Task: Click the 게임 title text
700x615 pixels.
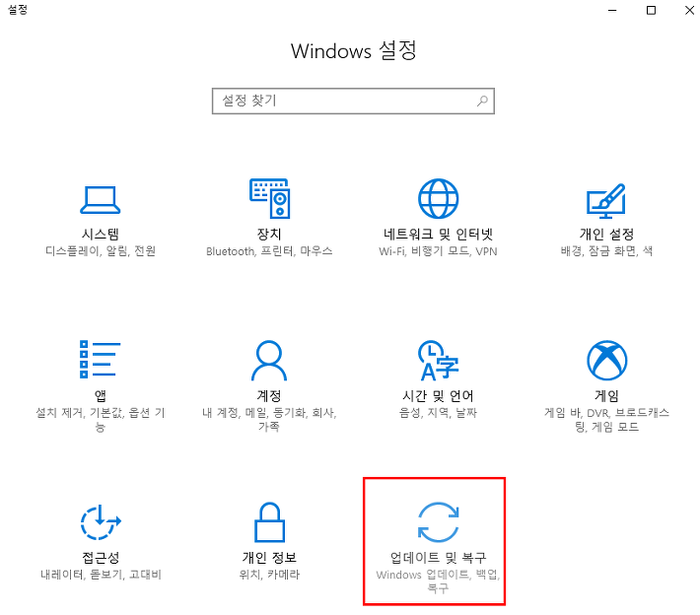Action: [x=606, y=395]
